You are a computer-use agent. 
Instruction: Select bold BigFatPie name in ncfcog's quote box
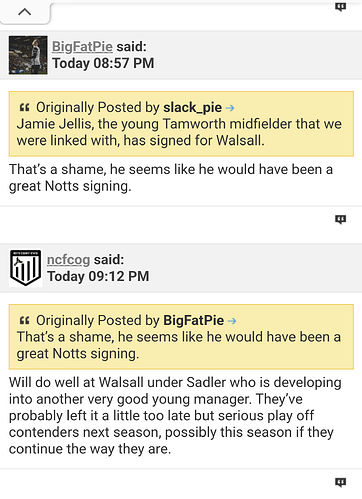[193, 320]
